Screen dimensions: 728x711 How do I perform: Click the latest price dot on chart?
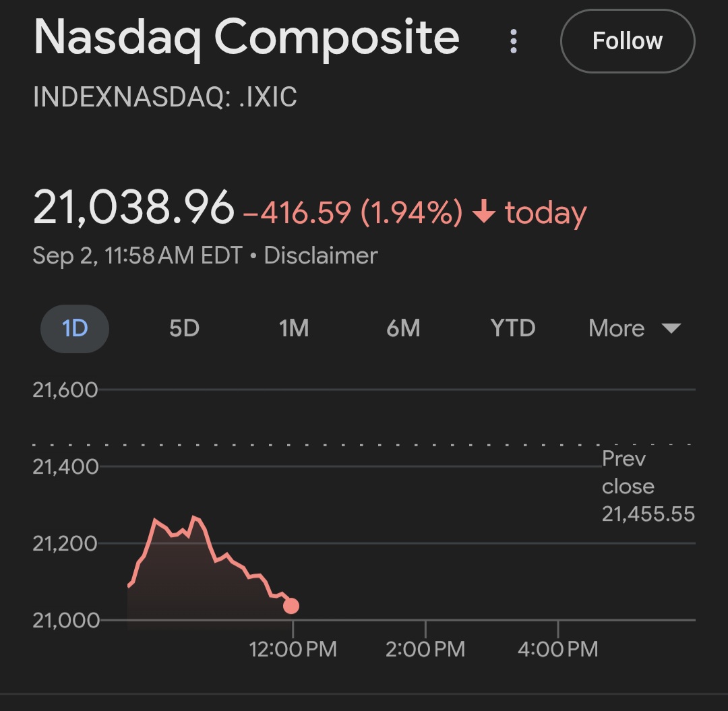click(x=291, y=607)
